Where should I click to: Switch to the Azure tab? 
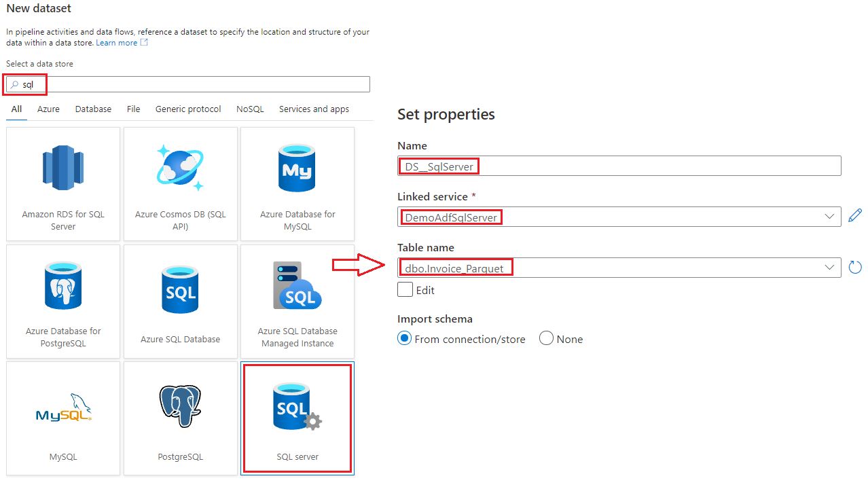(48, 109)
